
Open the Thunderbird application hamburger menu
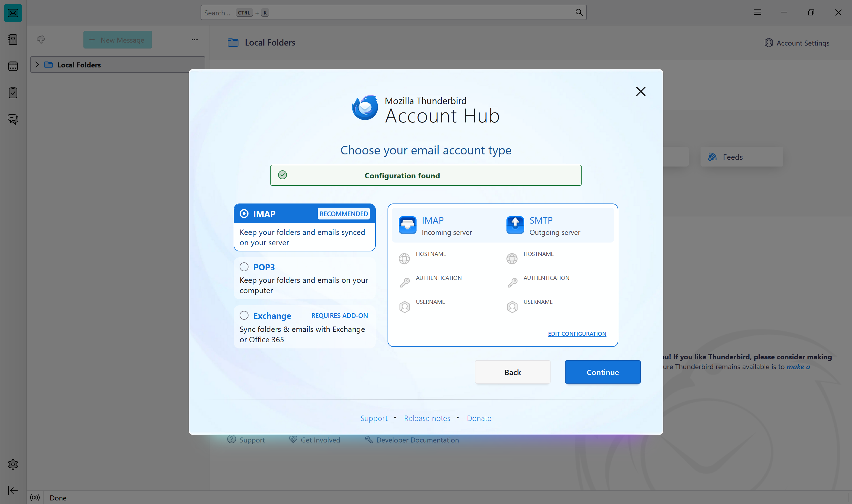(758, 12)
